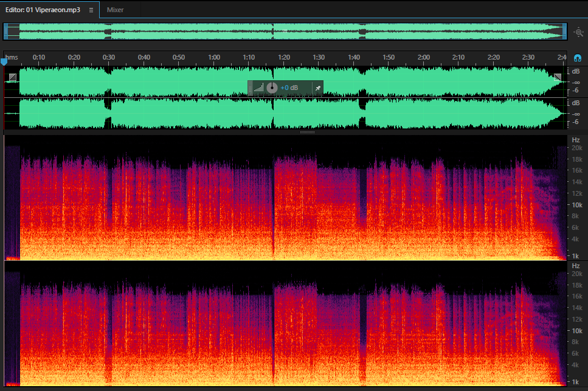Click the 1:50 mark on time ruler
The width and height of the screenshot is (588, 391).
(389, 57)
